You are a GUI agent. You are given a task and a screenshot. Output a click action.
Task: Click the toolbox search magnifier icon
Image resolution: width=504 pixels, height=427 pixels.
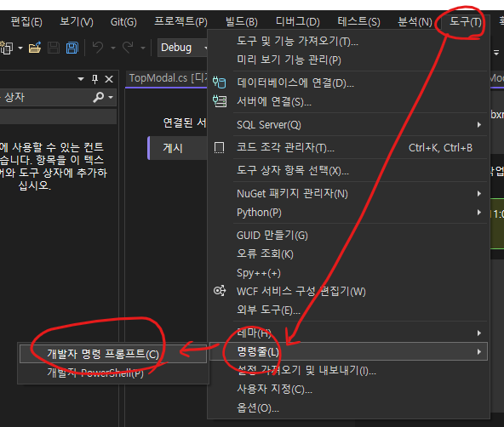tap(99, 97)
